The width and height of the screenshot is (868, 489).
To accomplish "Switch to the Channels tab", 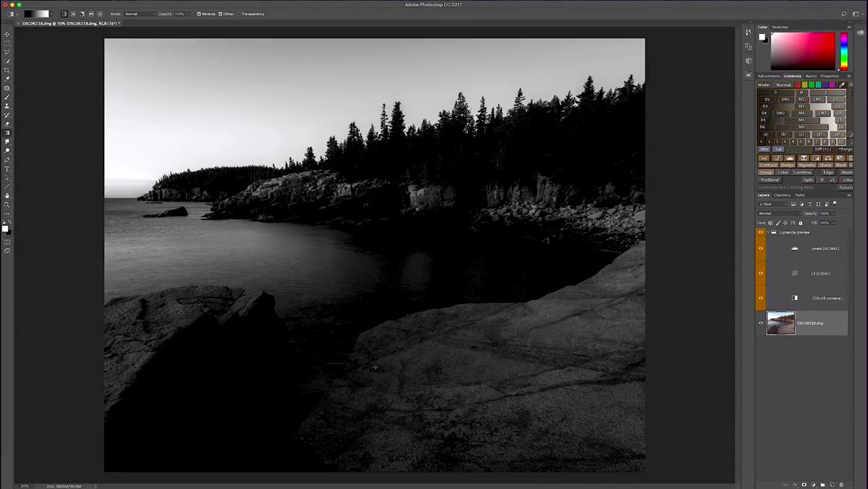I will point(782,195).
